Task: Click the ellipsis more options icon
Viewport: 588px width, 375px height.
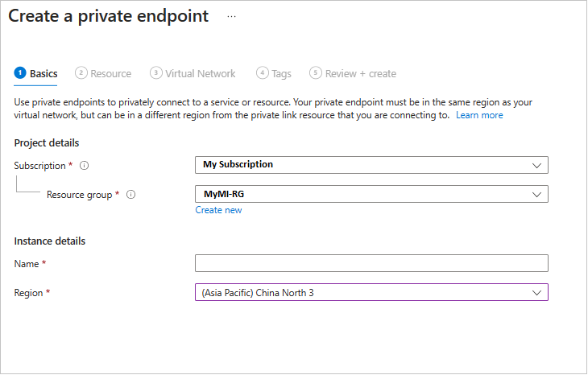Action: 232,16
